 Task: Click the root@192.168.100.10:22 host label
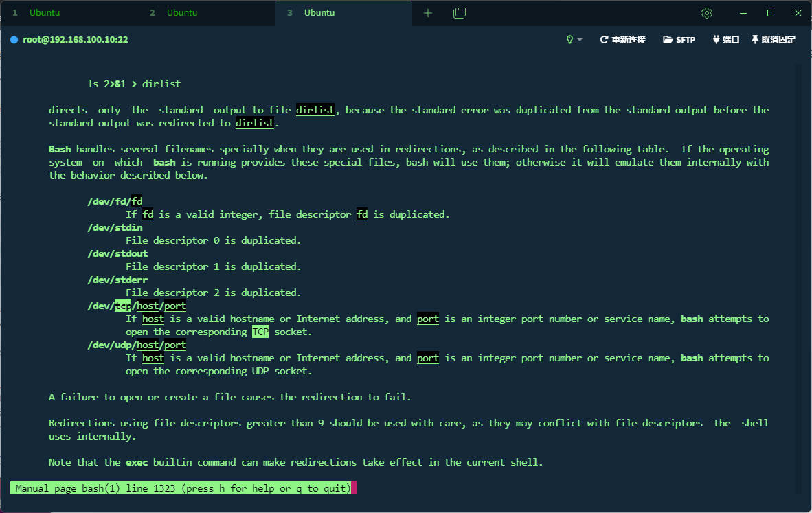pyautogui.click(x=76, y=40)
